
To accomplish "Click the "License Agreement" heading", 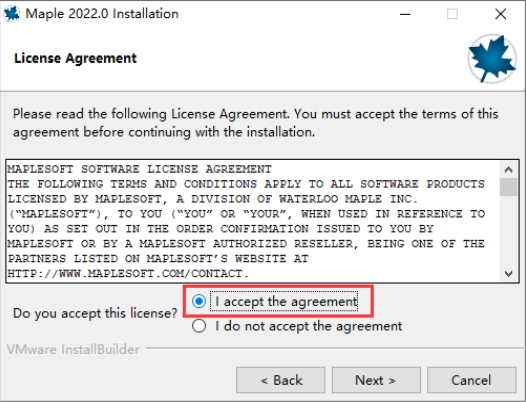I will [75, 58].
